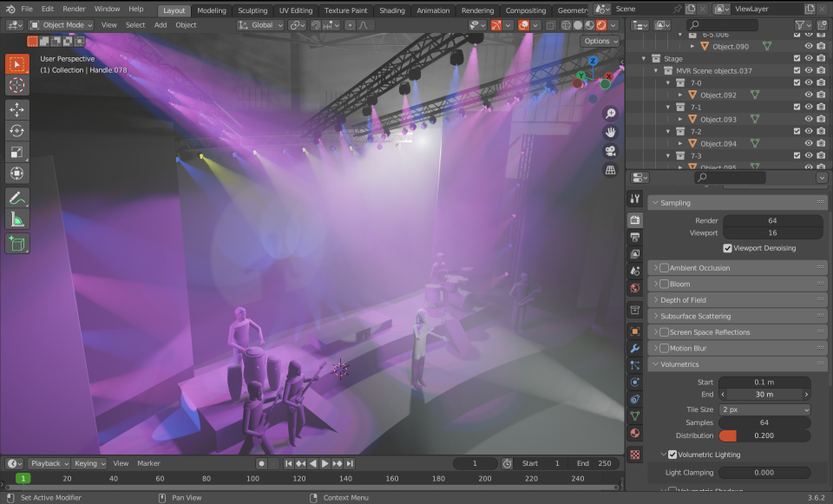
Task: Open Material properties tab
Action: [635, 433]
